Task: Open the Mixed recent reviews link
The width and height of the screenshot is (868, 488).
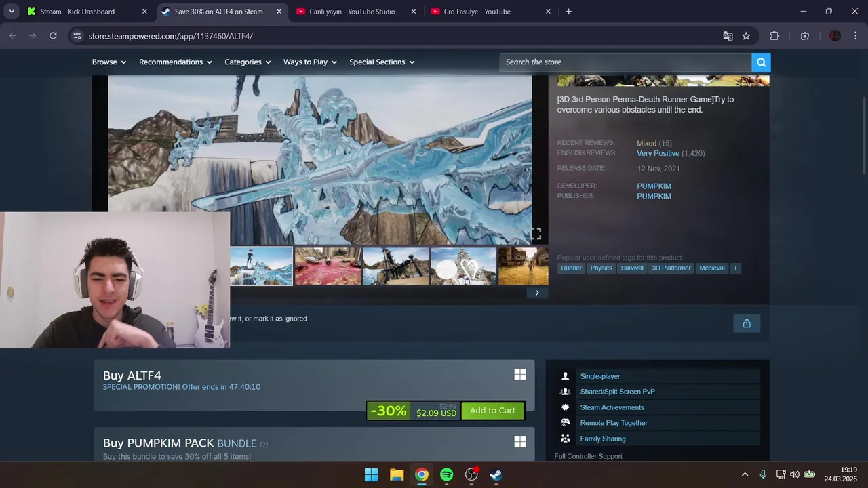Action: pos(646,144)
